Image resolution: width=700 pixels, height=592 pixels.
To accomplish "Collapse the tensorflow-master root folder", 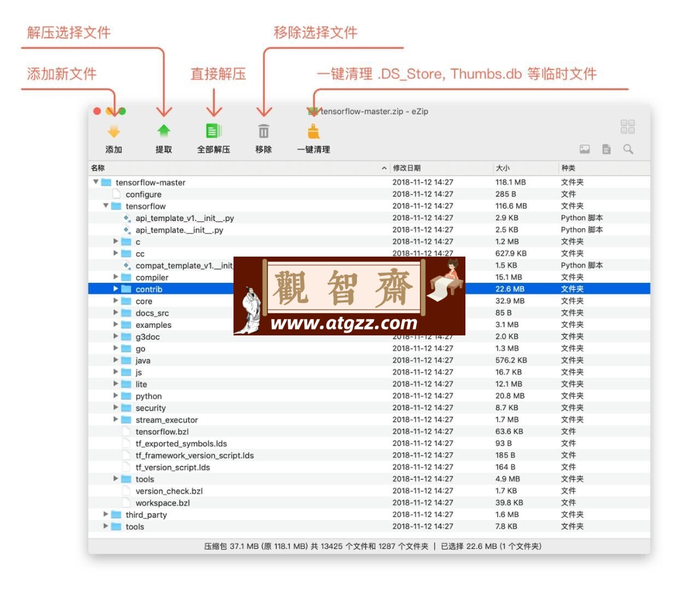I will pyautogui.click(x=96, y=182).
